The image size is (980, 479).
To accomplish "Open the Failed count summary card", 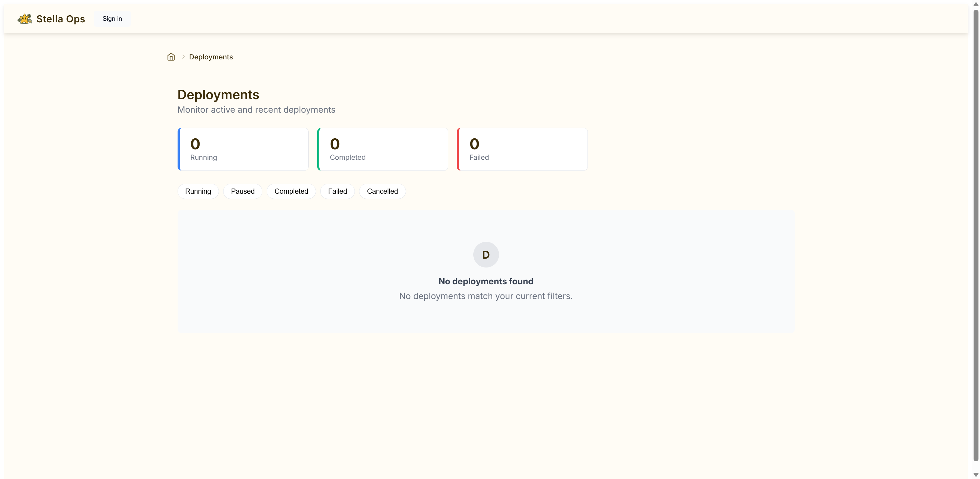I will [x=522, y=149].
